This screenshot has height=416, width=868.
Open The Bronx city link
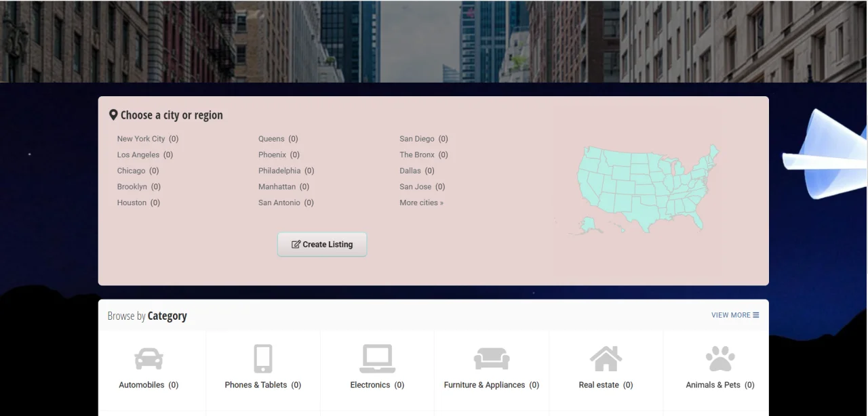[417, 154]
